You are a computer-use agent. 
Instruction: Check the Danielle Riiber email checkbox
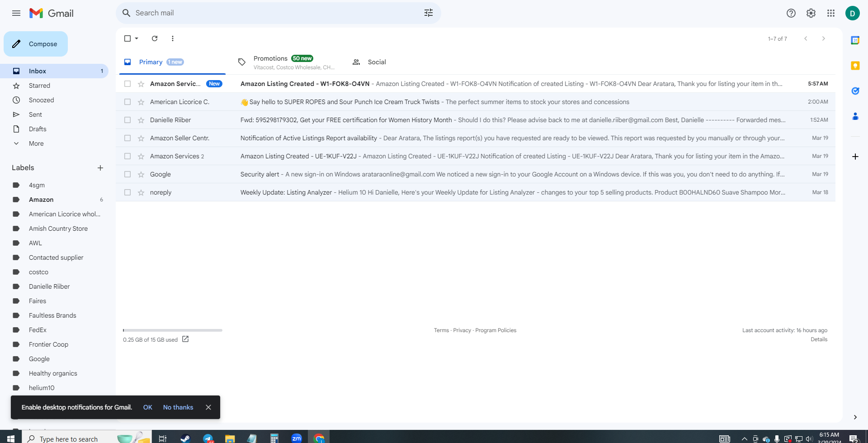click(127, 120)
